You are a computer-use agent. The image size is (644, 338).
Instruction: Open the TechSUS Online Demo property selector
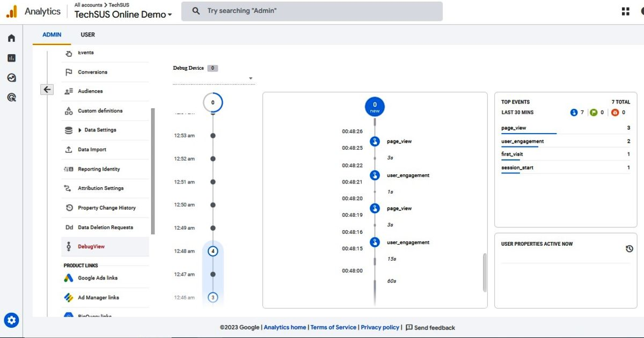click(x=123, y=14)
